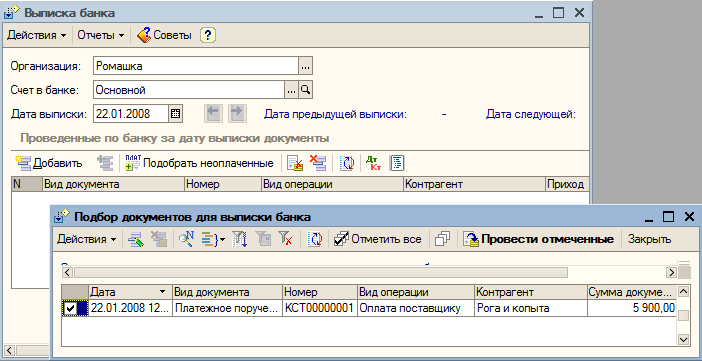This screenshot has height=361, width=702.
Task: Open the calendar picker for Дата выписки
Action: pos(176,114)
